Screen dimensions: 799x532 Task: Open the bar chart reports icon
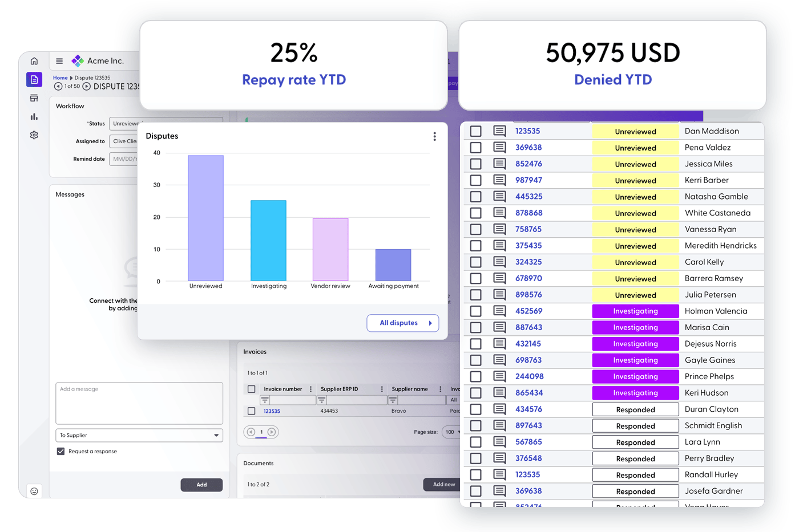pos(34,117)
